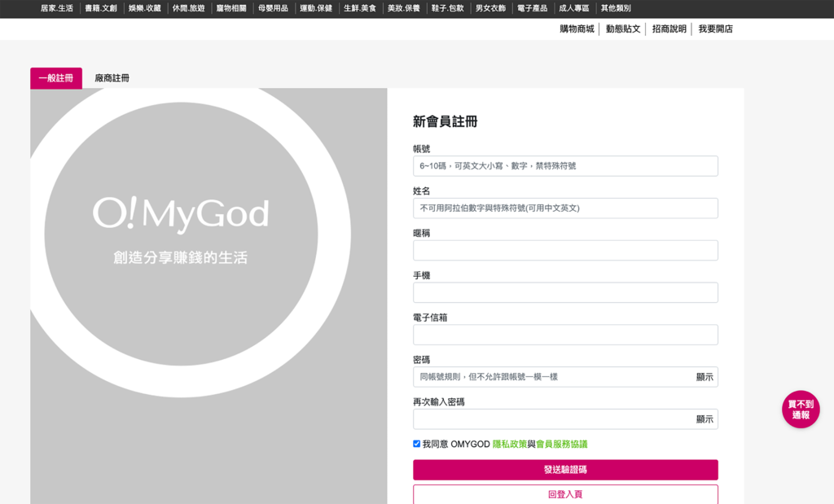The width and height of the screenshot is (834, 504).
Task: Open the 休閒.旅遊 category
Action: (x=188, y=8)
